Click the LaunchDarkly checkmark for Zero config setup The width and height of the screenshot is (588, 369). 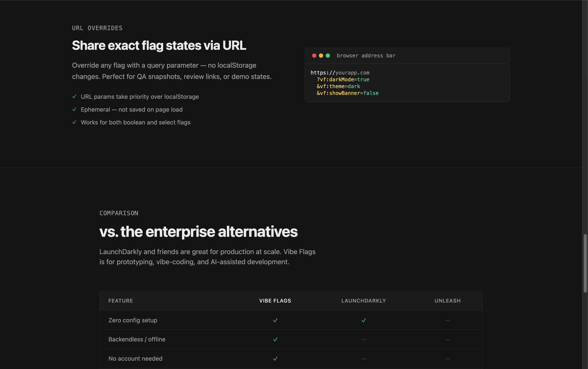[x=363, y=320]
